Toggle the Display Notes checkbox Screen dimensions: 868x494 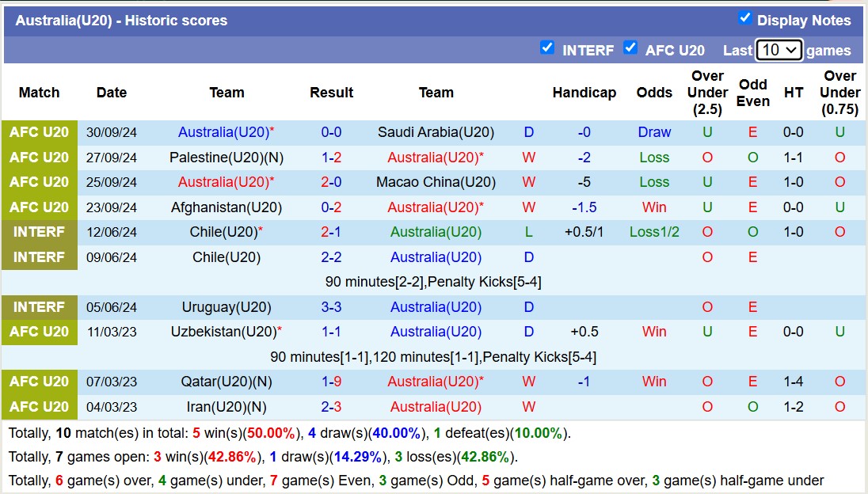click(x=744, y=18)
